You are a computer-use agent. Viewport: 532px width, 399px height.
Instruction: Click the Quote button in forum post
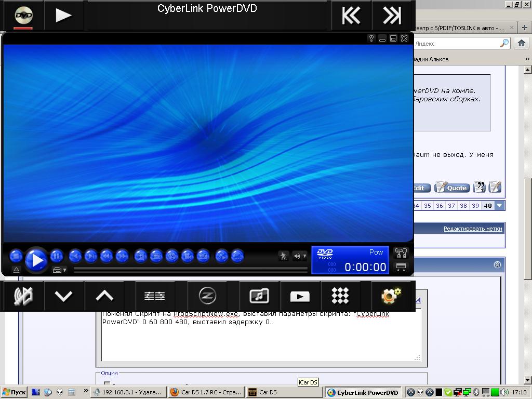click(451, 188)
